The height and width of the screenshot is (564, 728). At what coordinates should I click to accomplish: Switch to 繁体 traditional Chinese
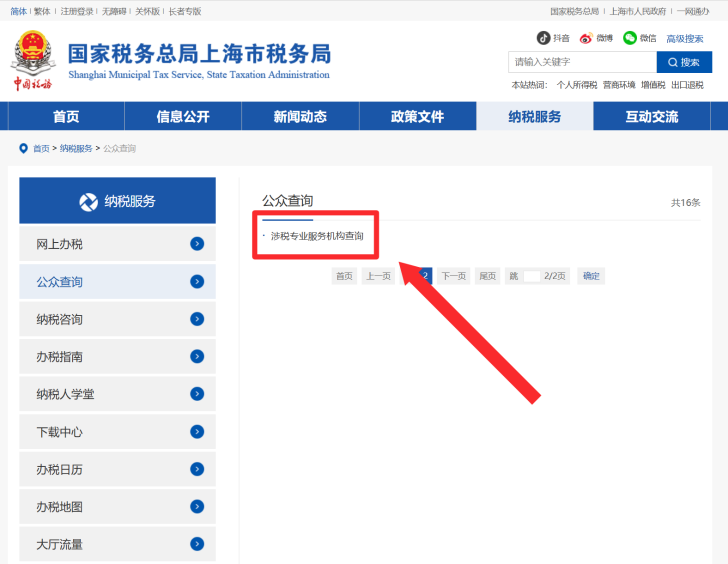coord(42,11)
